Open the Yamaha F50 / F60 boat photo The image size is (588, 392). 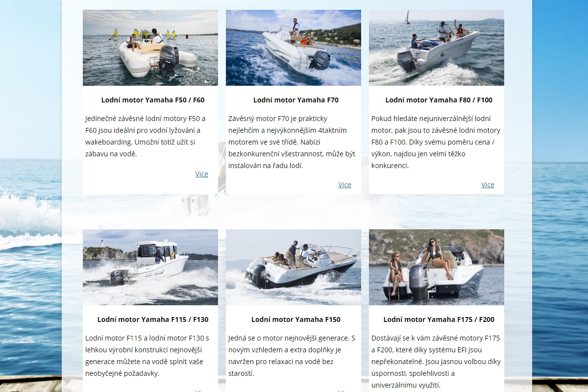(150, 48)
